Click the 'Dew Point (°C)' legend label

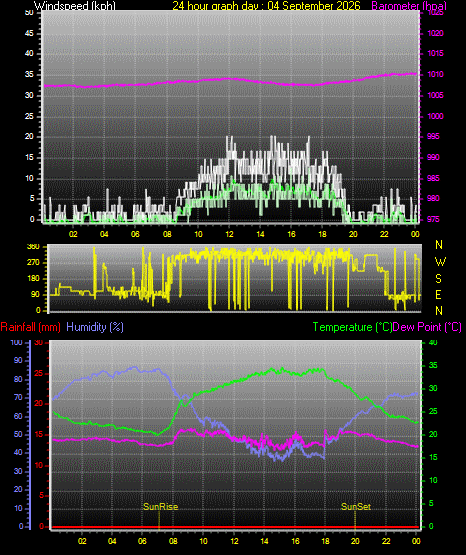point(427,327)
